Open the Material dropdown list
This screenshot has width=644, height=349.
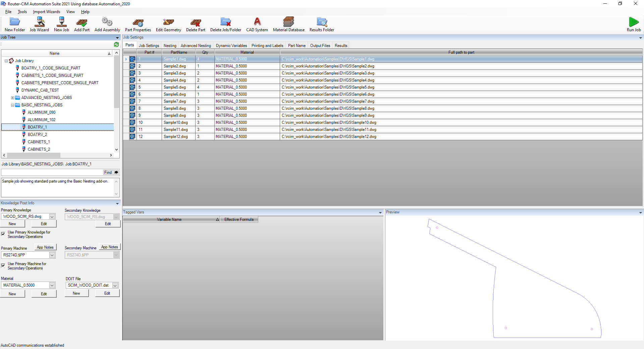point(52,285)
